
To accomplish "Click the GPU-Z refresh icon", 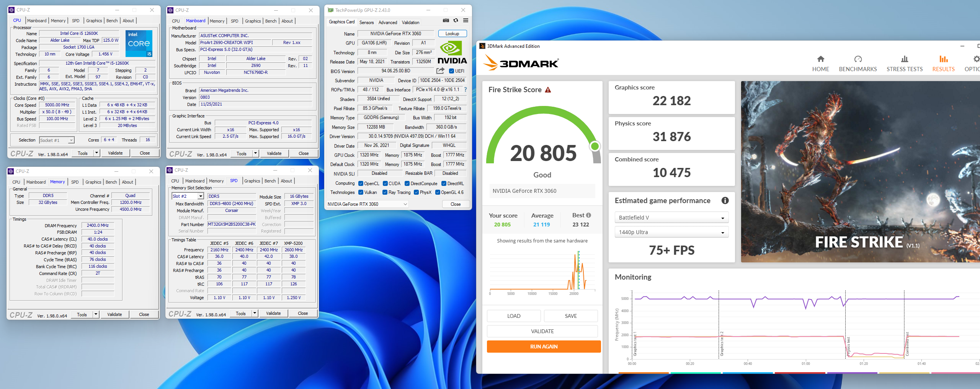I will pyautogui.click(x=456, y=21).
